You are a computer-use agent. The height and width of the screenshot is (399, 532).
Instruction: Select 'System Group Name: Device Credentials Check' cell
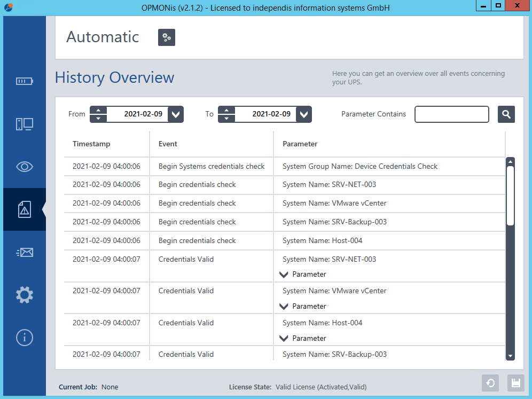360,166
